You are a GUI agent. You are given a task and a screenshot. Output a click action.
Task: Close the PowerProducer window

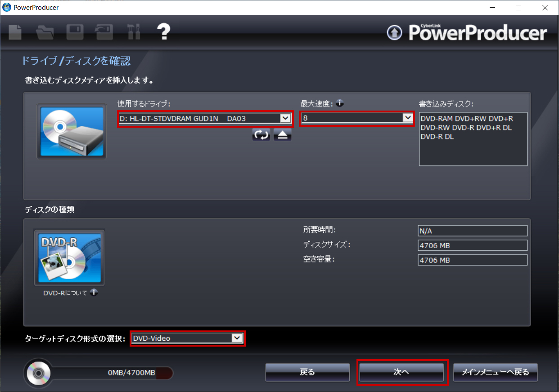click(x=545, y=8)
